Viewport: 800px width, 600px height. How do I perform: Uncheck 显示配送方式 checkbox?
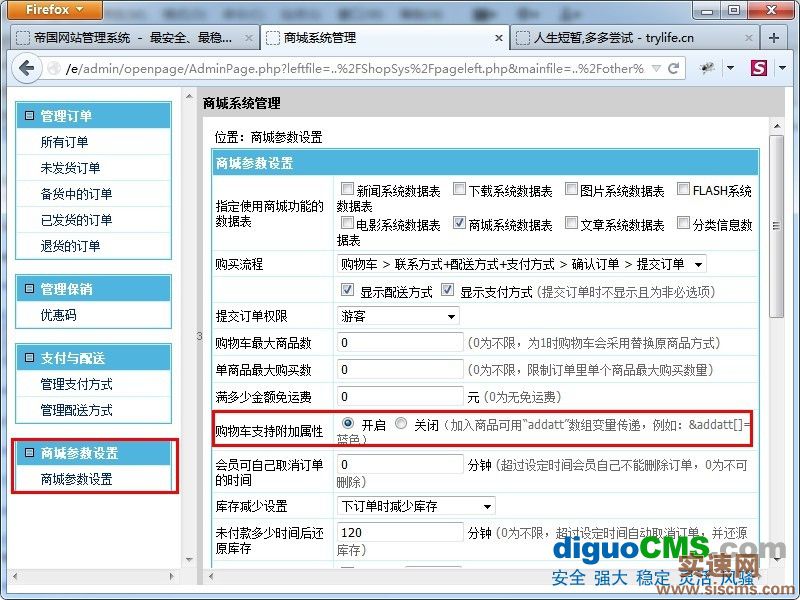[347, 290]
